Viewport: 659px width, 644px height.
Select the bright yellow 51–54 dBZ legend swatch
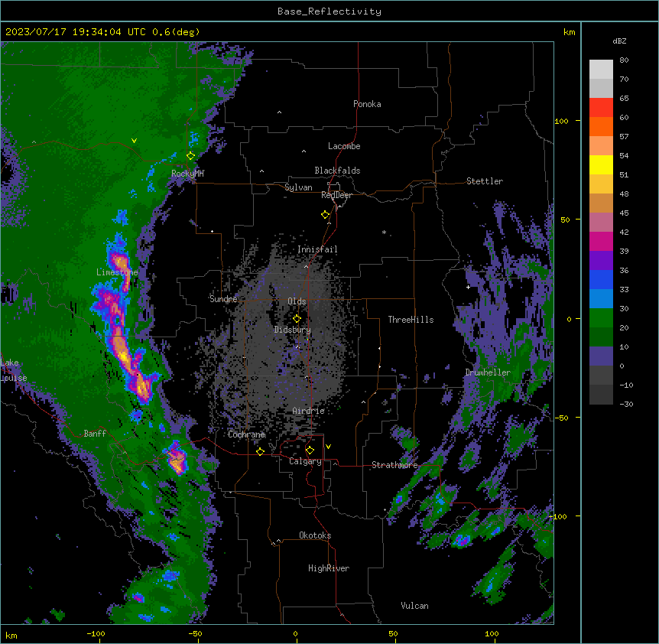click(601, 164)
